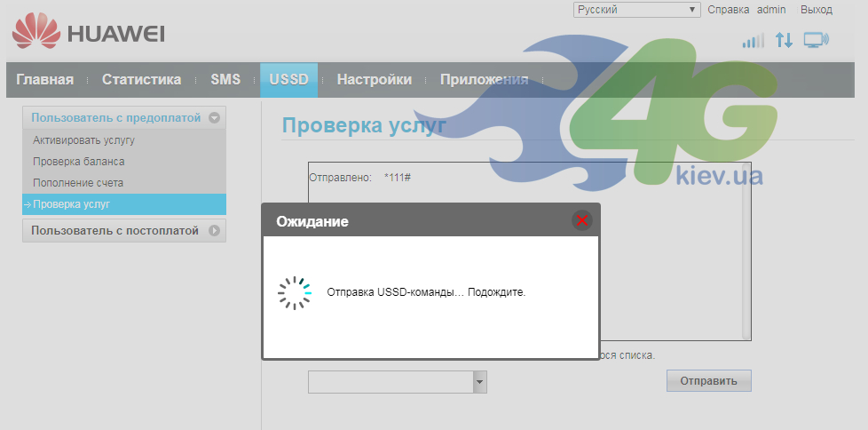Viewport: 868px width, 430px height.
Task: Close the Ожидание dialog with red X
Action: point(582,220)
